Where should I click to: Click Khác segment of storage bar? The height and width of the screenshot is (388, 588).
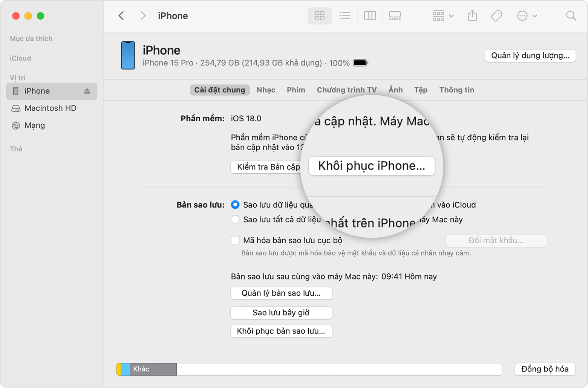153,369
